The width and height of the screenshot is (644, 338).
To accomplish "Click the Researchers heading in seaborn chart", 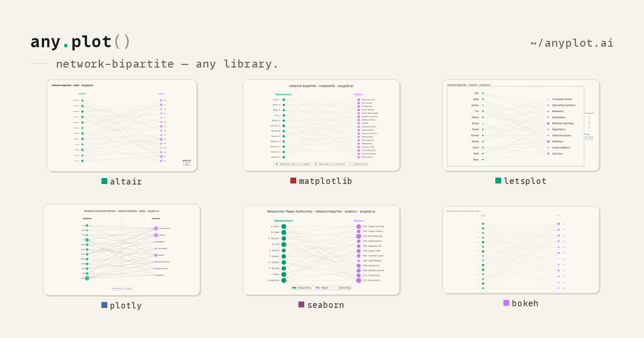I will [284, 221].
